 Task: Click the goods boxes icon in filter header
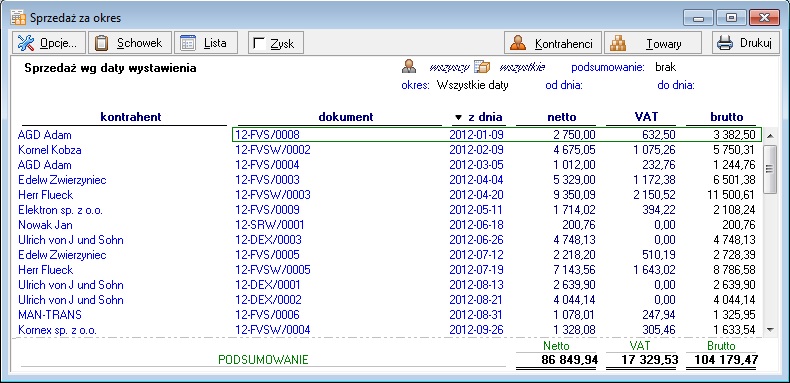click(x=482, y=67)
